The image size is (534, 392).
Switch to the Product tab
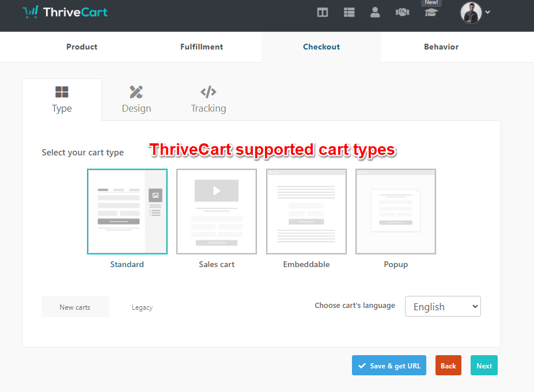pos(82,47)
